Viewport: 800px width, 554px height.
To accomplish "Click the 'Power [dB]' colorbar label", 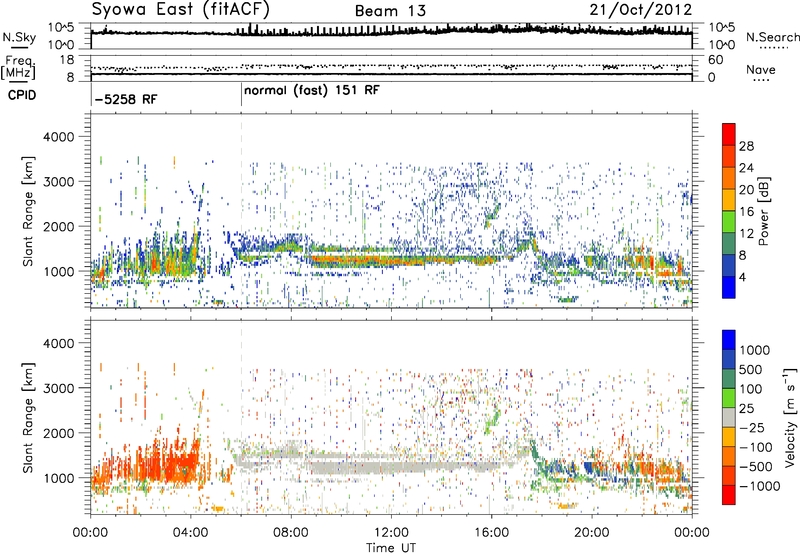I will point(764,211).
